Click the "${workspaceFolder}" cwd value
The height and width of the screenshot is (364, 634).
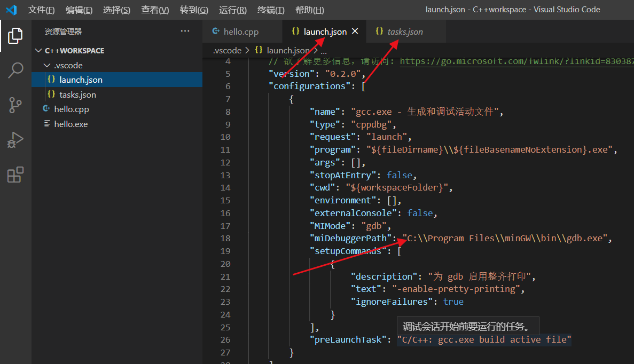pos(397,187)
